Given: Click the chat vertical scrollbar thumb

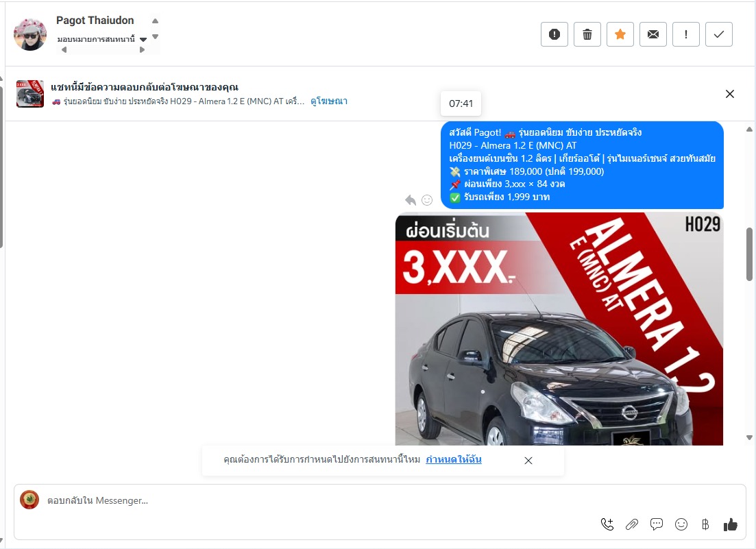Looking at the screenshot, I should click(x=749, y=254).
